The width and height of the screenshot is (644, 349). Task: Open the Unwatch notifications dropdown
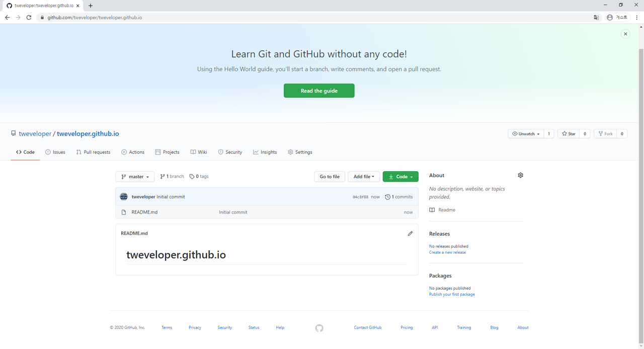point(526,134)
